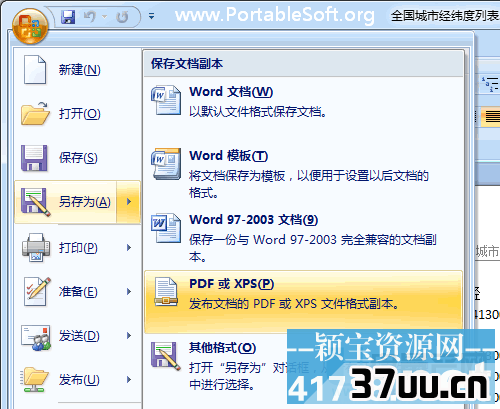Click description 发布文档的 PDF 或 XPS 文件格式副本
The height and width of the screenshot is (409, 500).
click(x=294, y=304)
